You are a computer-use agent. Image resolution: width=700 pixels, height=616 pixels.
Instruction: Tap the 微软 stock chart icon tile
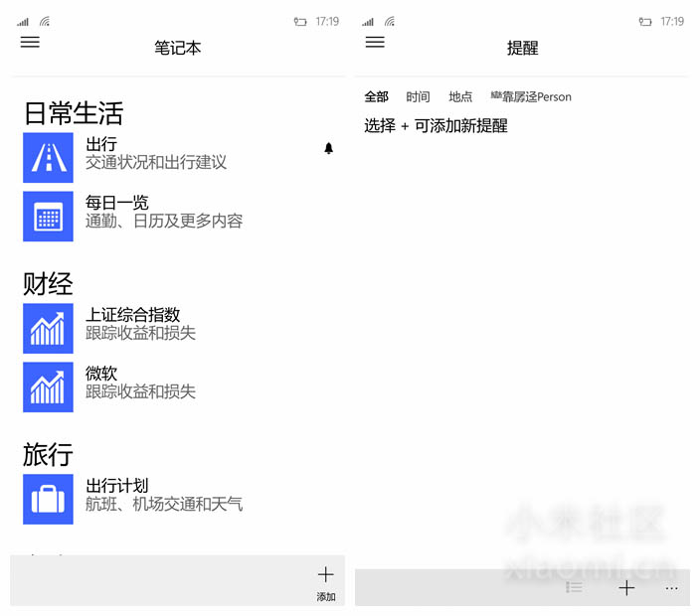coord(48,387)
